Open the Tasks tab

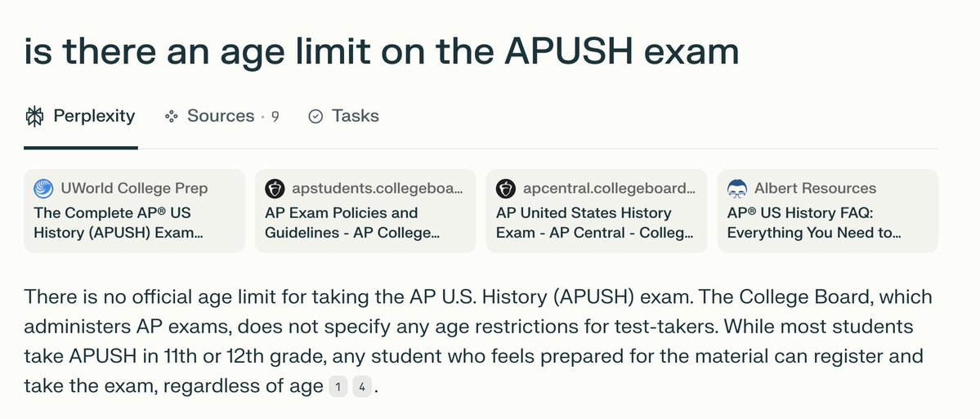click(x=344, y=117)
